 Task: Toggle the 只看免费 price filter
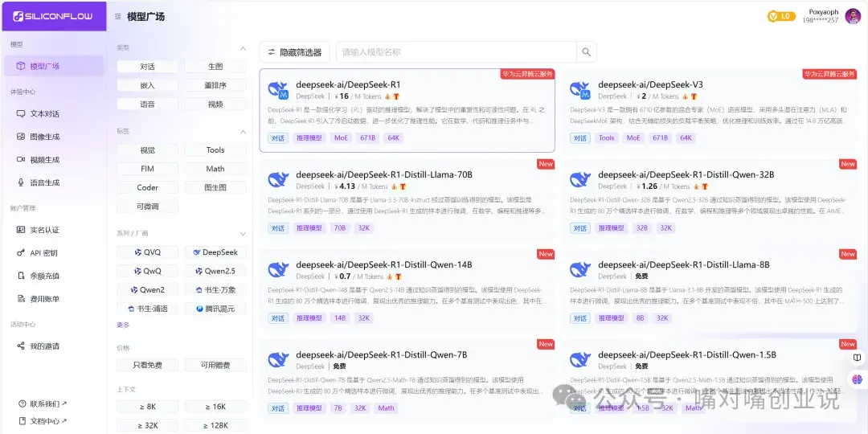click(x=147, y=366)
